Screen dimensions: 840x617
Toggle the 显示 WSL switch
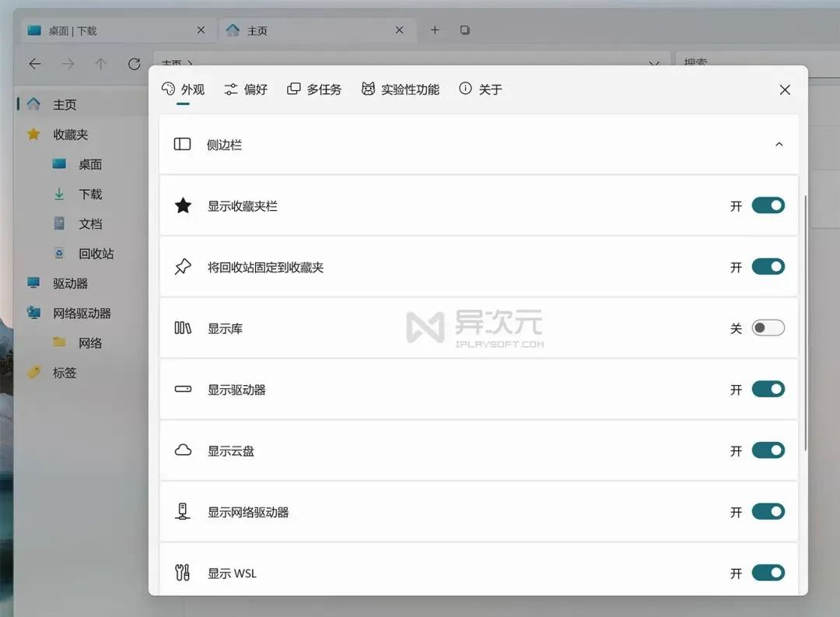tap(768, 572)
